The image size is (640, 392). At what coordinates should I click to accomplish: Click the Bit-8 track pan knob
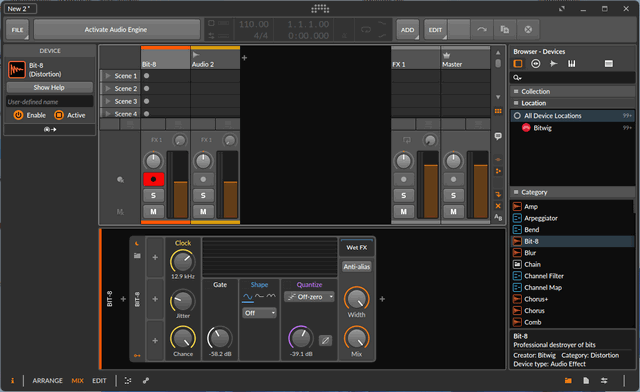pos(153,161)
